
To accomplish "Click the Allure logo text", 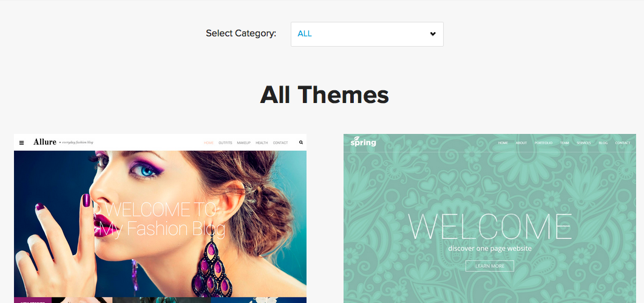I will (45, 142).
